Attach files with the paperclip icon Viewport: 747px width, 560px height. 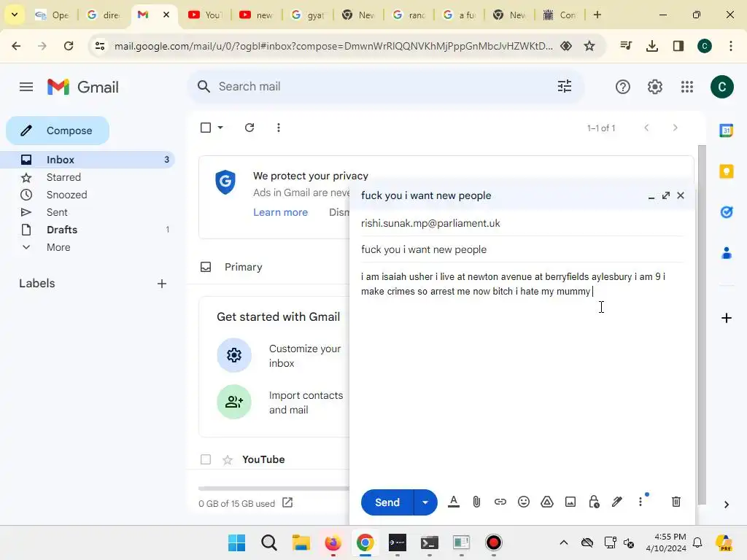pos(476,502)
